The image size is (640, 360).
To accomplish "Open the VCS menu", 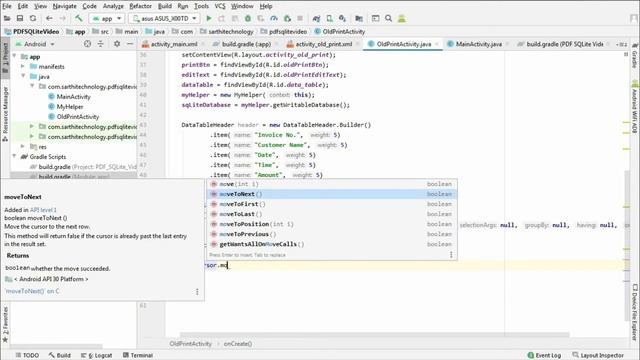I will point(220,6).
